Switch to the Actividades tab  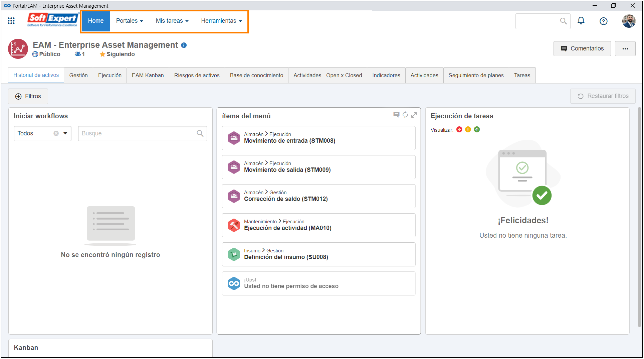pyautogui.click(x=424, y=76)
